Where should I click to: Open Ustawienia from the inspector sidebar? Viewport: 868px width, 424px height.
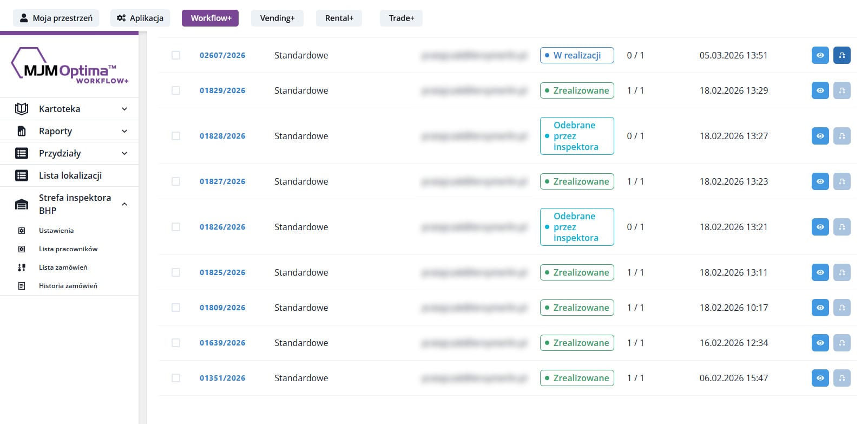point(56,231)
